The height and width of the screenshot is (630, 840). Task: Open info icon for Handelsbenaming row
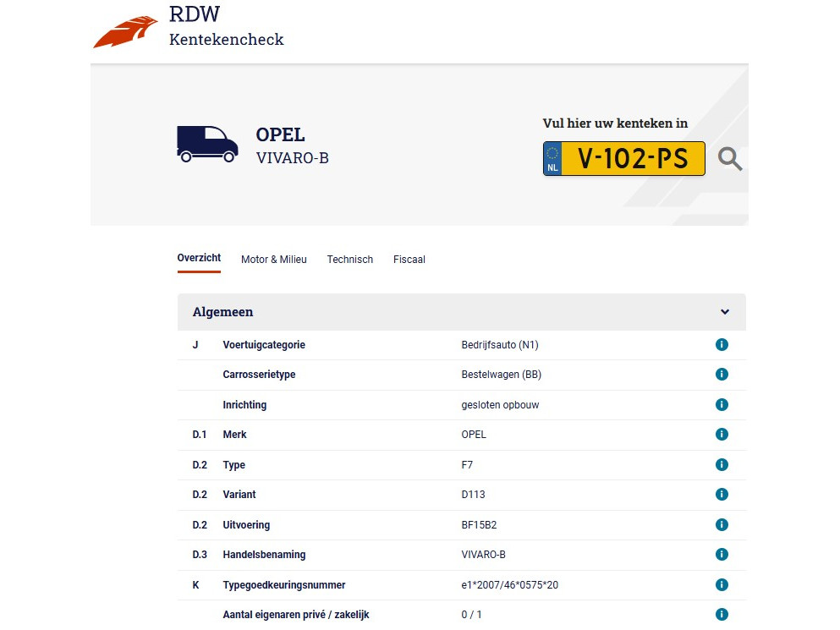point(722,555)
